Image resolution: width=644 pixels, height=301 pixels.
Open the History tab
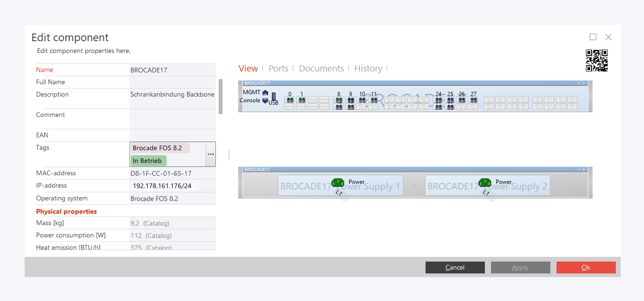point(368,68)
